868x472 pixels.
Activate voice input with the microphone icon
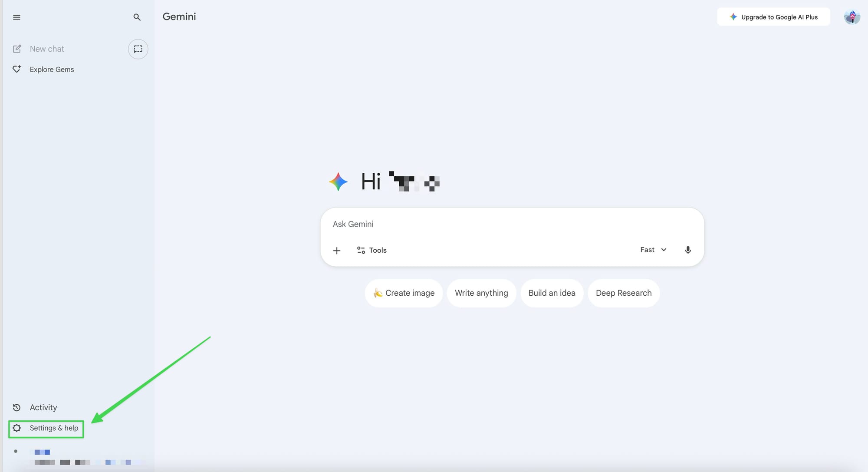pyautogui.click(x=688, y=250)
